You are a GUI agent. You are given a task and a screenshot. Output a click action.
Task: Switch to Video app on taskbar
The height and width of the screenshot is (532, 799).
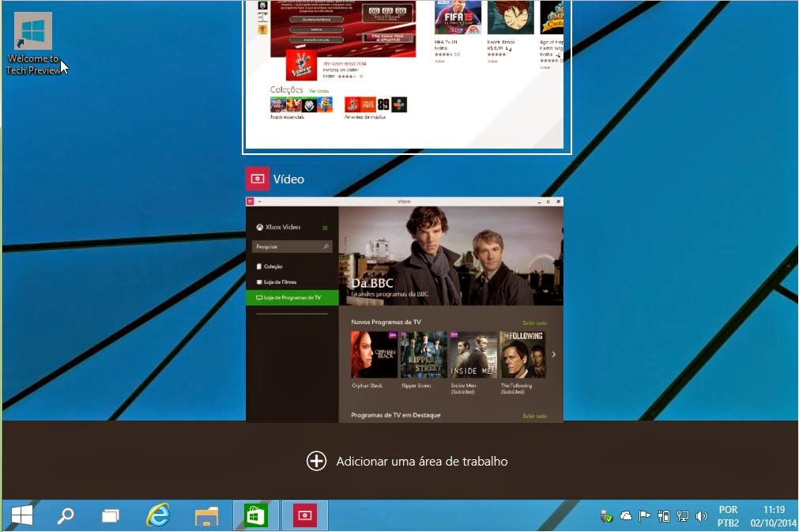pos(305,515)
